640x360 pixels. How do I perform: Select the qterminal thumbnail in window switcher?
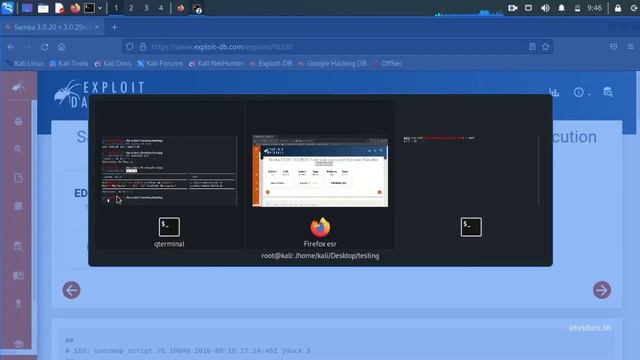coord(169,171)
